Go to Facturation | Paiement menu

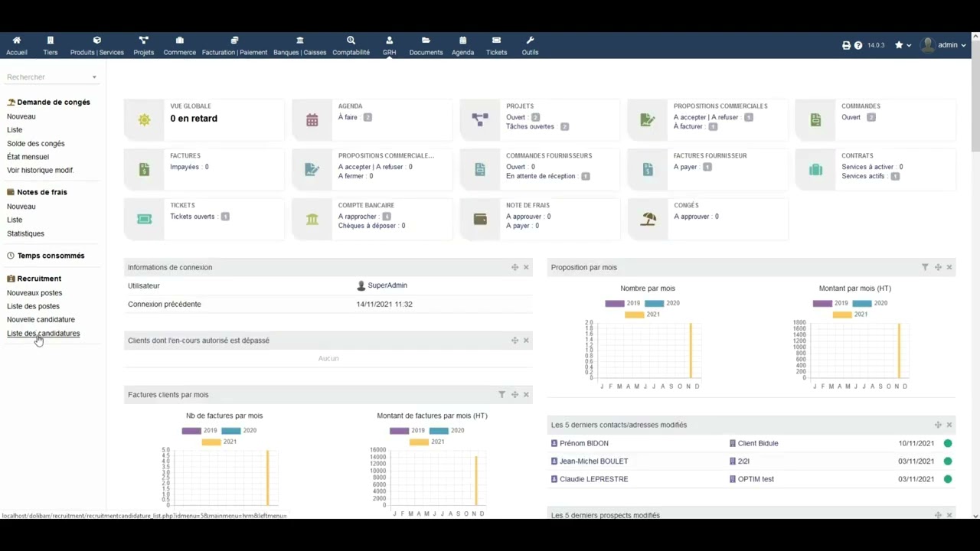(234, 46)
